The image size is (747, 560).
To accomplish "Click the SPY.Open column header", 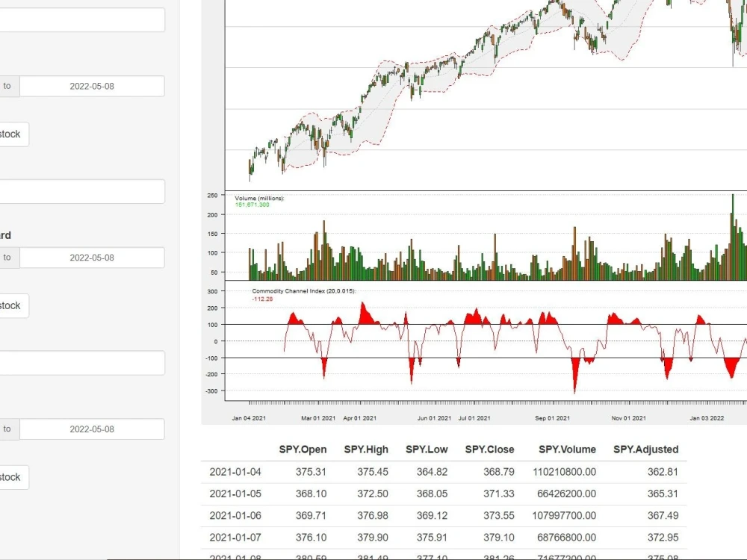I will (303, 449).
